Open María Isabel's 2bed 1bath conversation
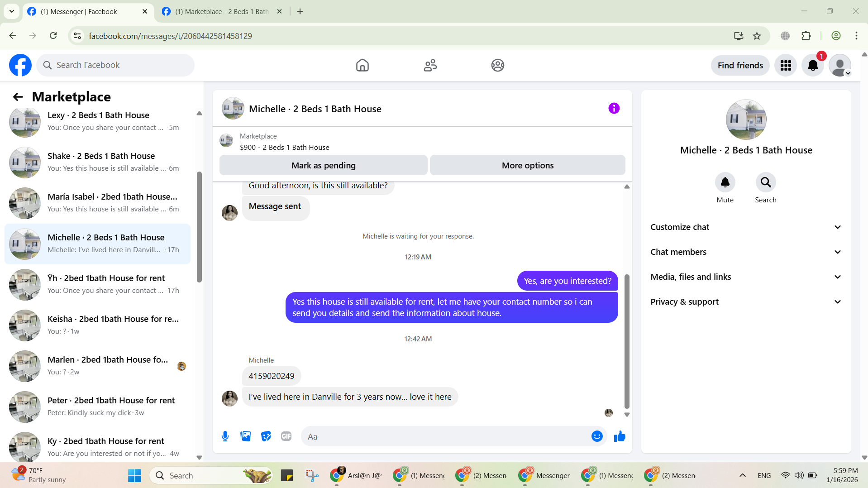The width and height of the screenshot is (868, 488). click(x=97, y=203)
